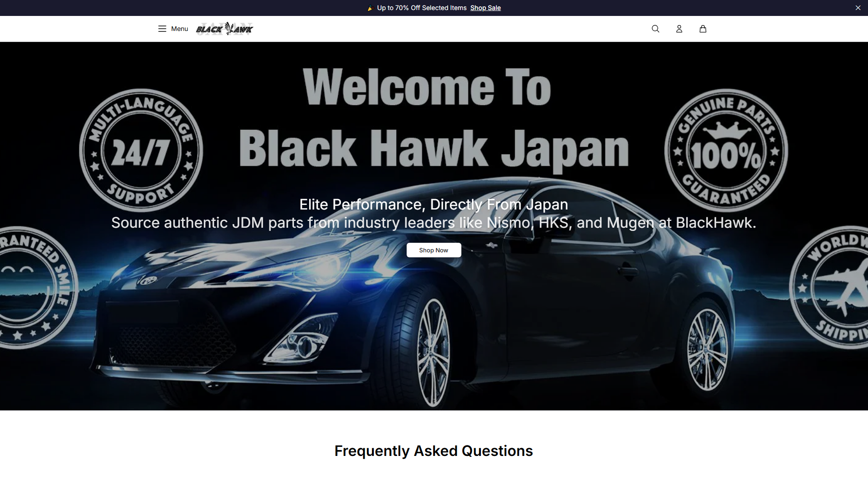Open the search magnifier icon
The height and width of the screenshot is (491, 868).
pyautogui.click(x=656, y=29)
